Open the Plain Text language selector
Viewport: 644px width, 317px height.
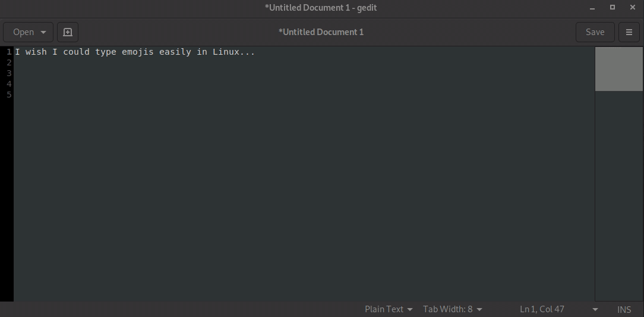[x=389, y=309]
